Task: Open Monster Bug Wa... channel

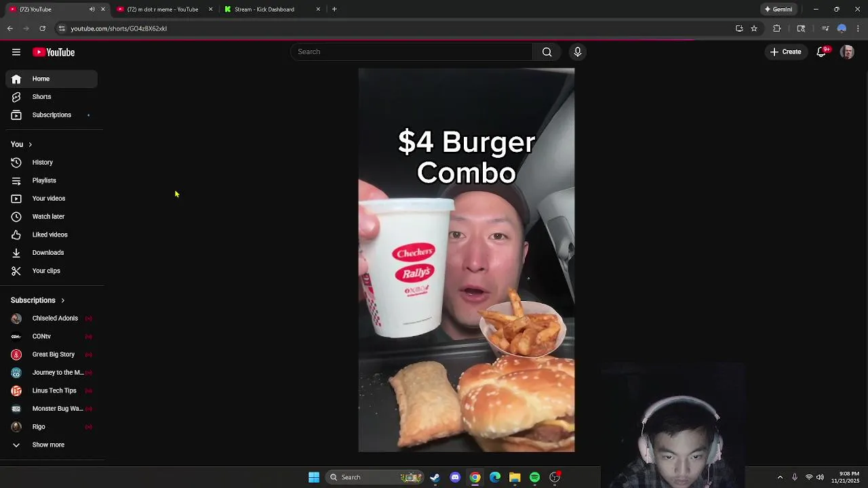Action: (52, 409)
